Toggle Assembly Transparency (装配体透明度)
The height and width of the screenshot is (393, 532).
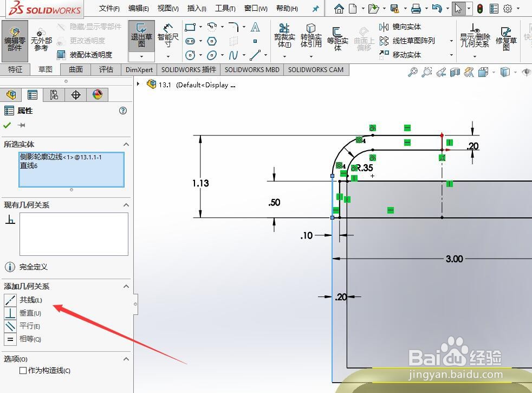tap(85, 55)
